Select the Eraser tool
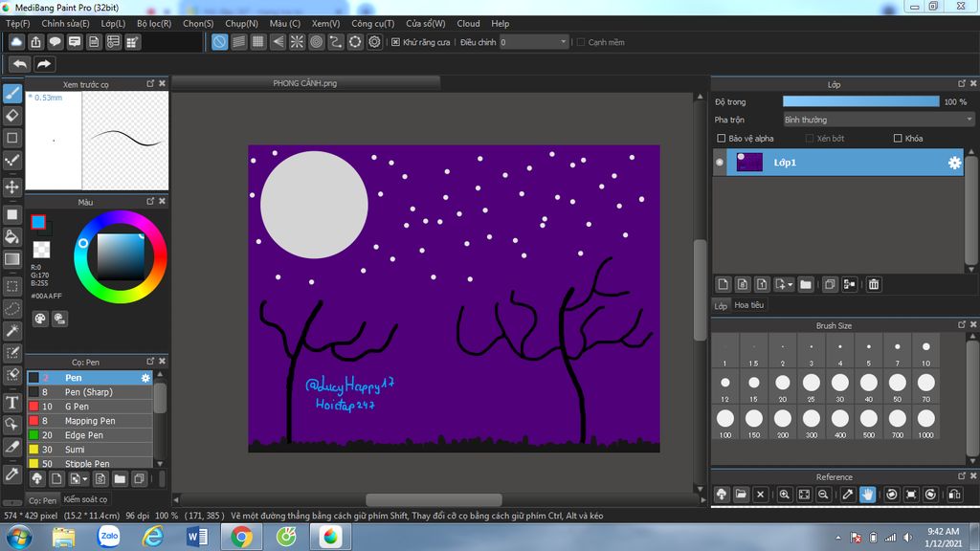980x551 pixels. 11,116
